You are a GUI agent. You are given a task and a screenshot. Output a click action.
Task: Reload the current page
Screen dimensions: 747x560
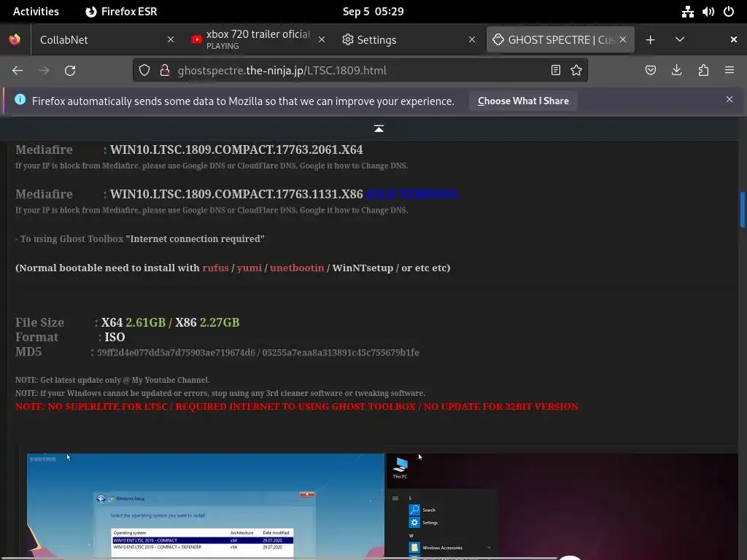(x=70, y=71)
